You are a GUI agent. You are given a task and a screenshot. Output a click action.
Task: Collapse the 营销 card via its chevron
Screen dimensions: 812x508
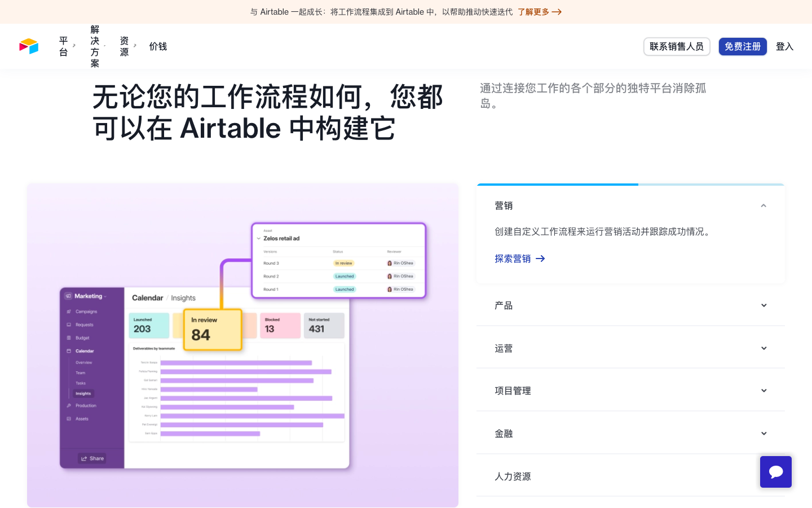click(x=764, y=205)
